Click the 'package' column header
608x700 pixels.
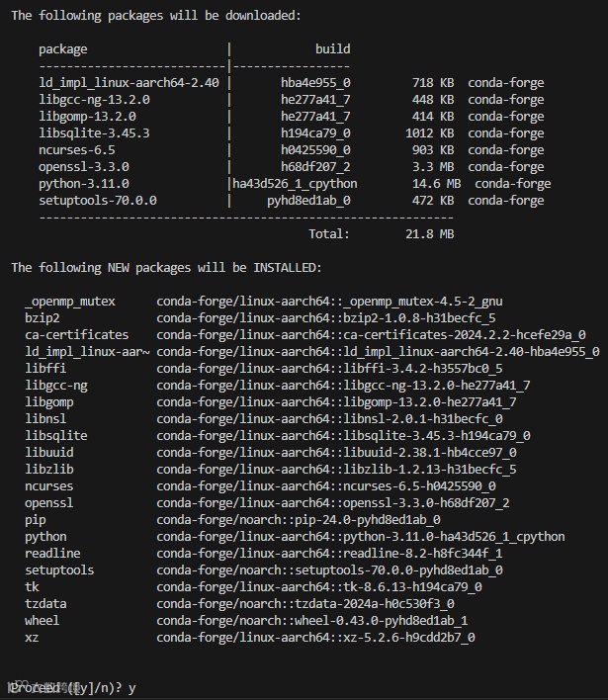click(63, 49)
